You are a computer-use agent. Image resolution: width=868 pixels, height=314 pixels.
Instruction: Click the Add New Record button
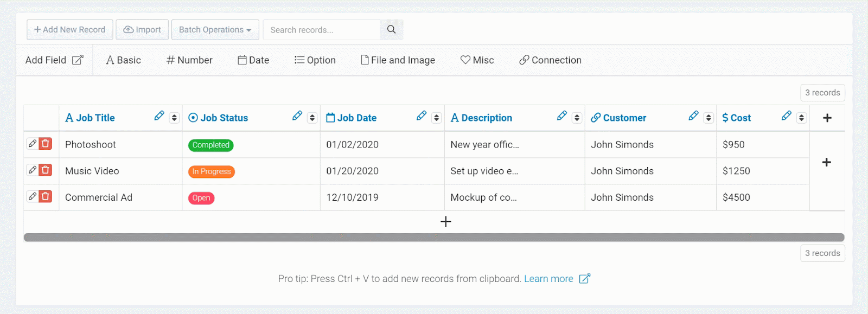pyautogui.click(x=70, y=30)
